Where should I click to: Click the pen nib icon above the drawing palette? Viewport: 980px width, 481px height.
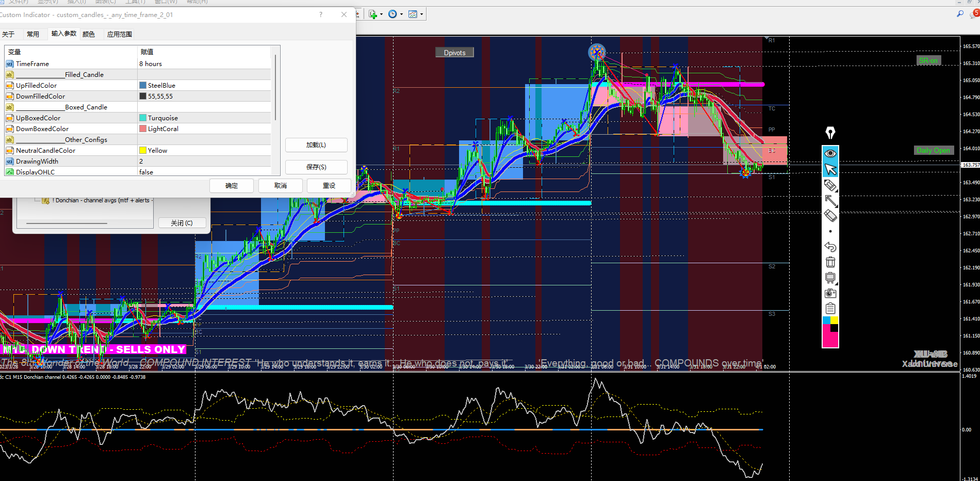coord(830,133)
